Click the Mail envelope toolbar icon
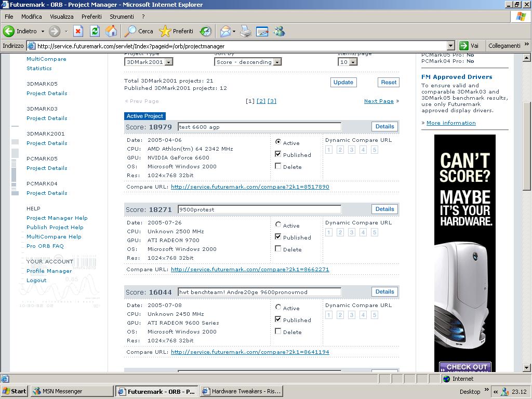 click(225, 31)
